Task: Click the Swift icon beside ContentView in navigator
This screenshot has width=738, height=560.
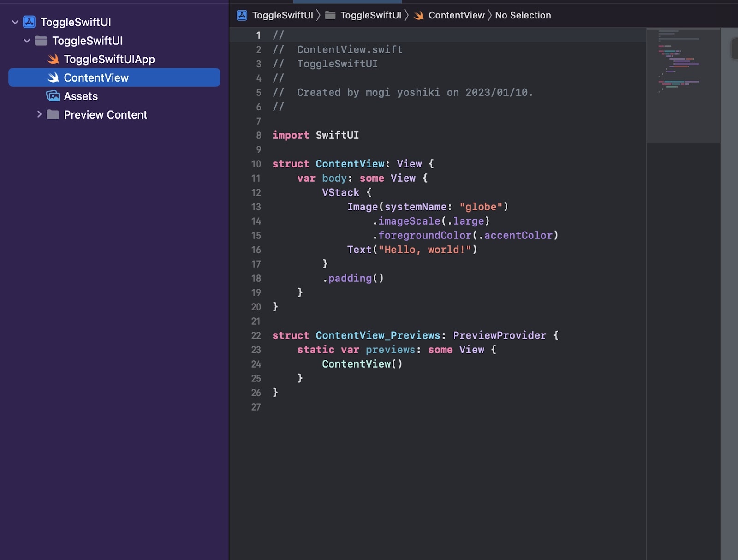Action: 53,77
